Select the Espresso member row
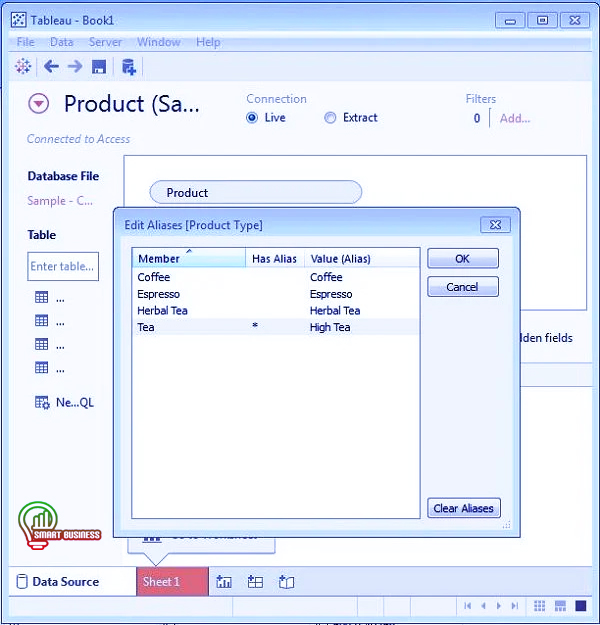The height and width of the screenshot is (625, 600). [x=275, y=294]
